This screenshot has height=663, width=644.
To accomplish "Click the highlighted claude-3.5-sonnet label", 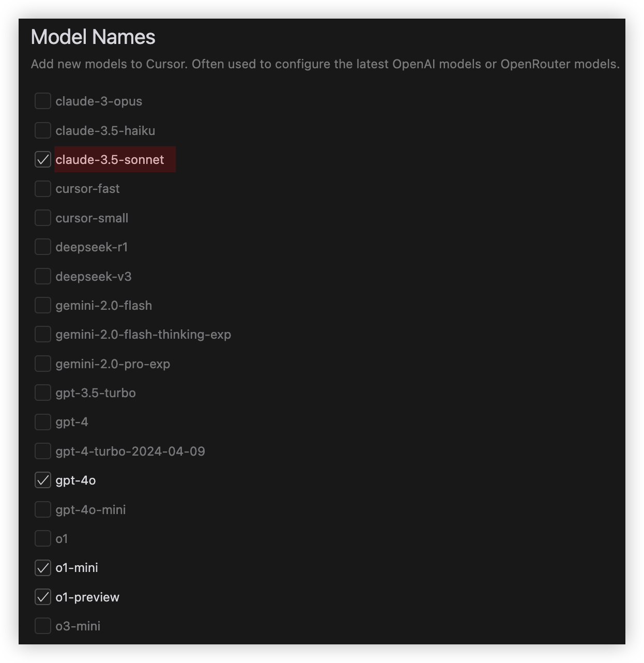I will (110, 160).
